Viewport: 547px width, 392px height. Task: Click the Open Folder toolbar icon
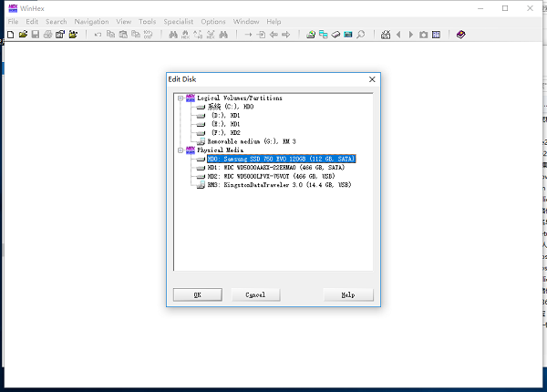[73, 35]
